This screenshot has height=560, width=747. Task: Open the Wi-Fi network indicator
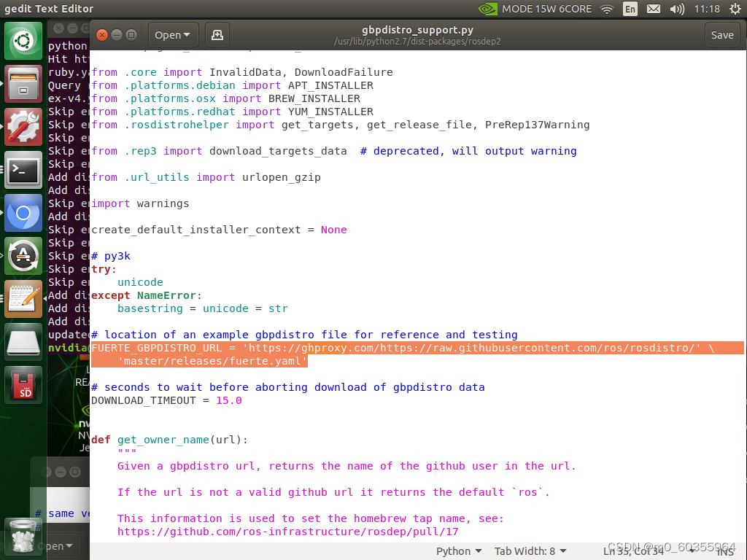(x=607, y=9)
